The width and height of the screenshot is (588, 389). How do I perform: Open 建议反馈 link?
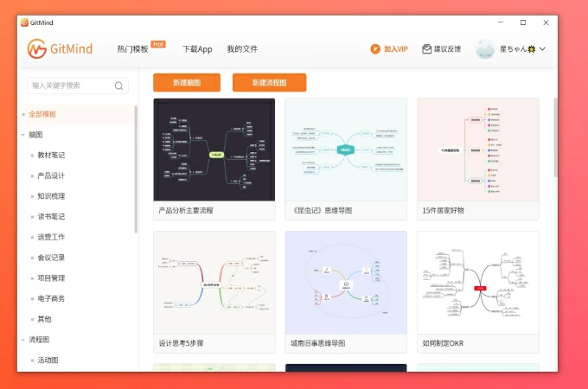coord(447,49)
